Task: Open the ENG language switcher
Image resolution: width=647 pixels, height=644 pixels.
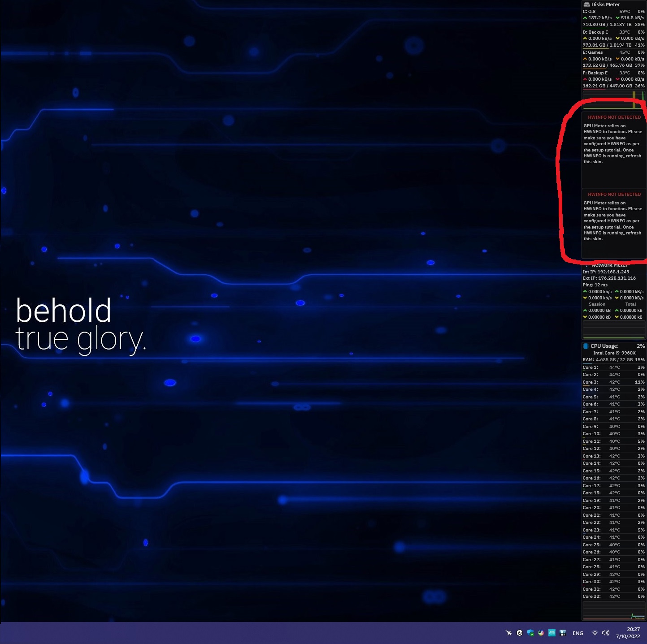Action: (578, 633)
